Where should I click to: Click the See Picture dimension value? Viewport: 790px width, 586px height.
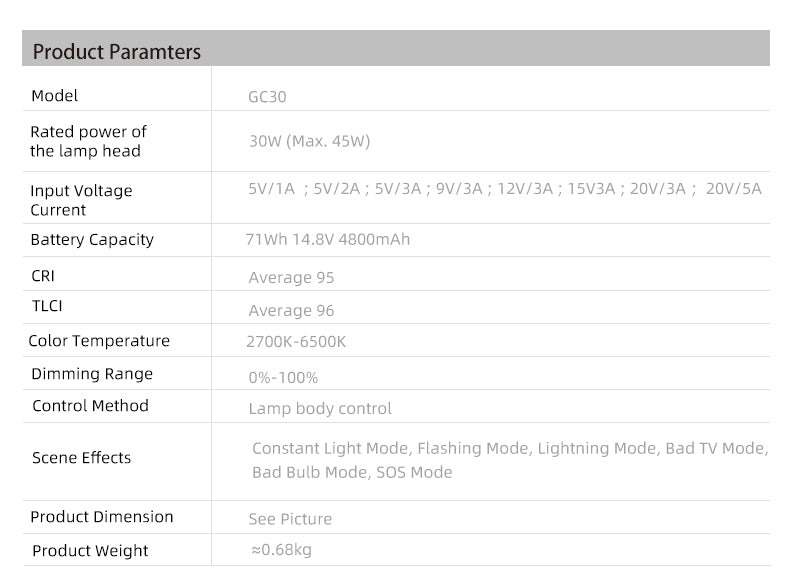tap(290, 519)
